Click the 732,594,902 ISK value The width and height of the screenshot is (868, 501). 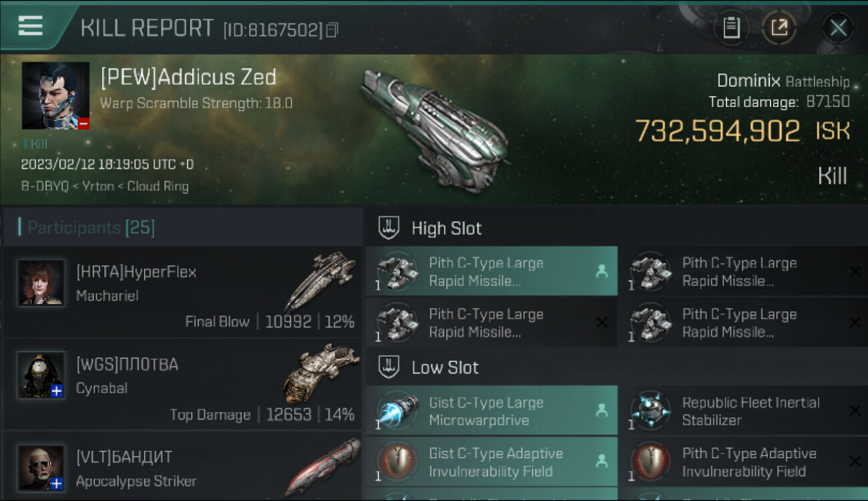tap(716, 132)
